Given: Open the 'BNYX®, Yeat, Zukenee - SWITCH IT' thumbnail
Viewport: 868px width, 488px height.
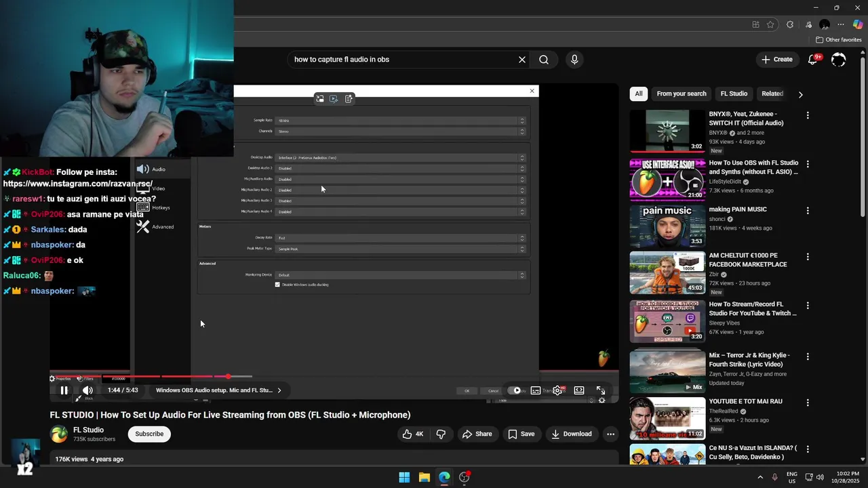Looking at the screenshot, I should click(667, 131).
